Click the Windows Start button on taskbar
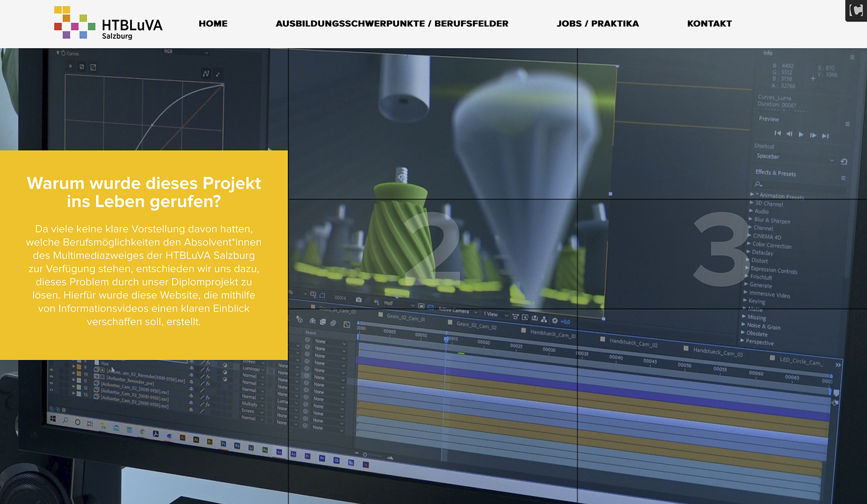The height and width of the screenshot is (504, 867). coord(53,419)
